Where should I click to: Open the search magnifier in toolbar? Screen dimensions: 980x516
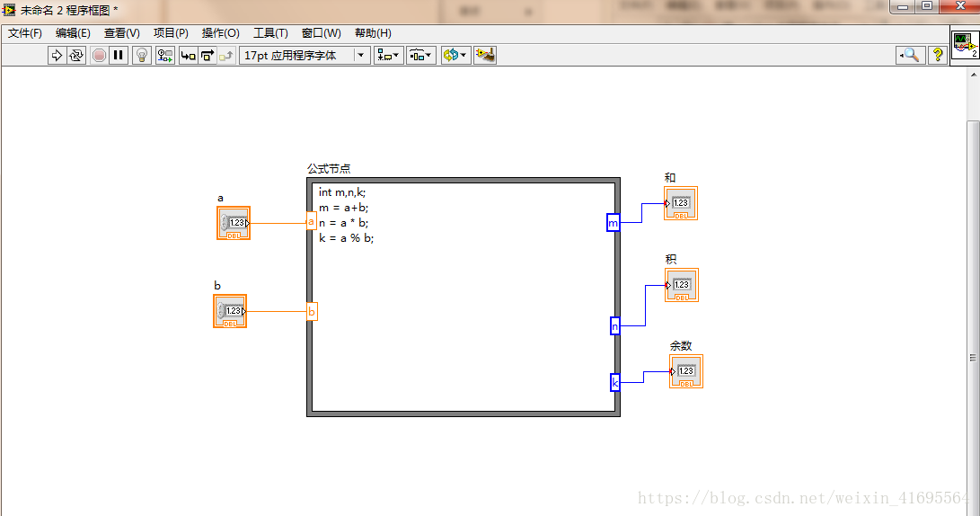tap(910, 56)
